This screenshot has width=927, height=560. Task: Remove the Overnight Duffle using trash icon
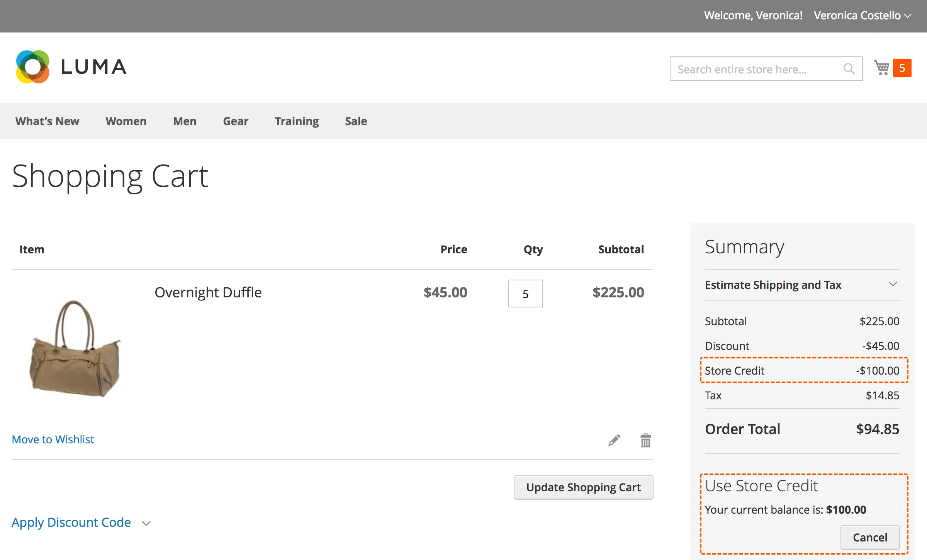pyautogui.click(x=645, y=440)
